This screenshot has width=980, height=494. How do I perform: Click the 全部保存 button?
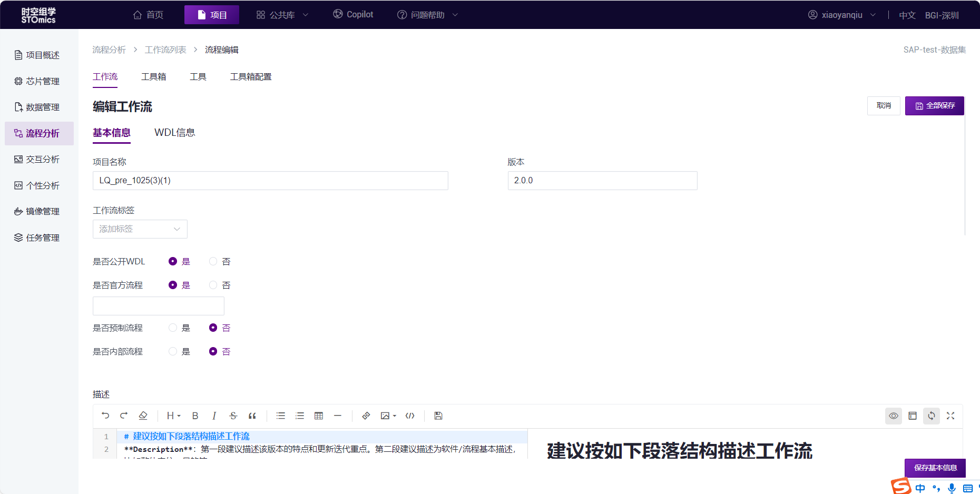(934, 106)
